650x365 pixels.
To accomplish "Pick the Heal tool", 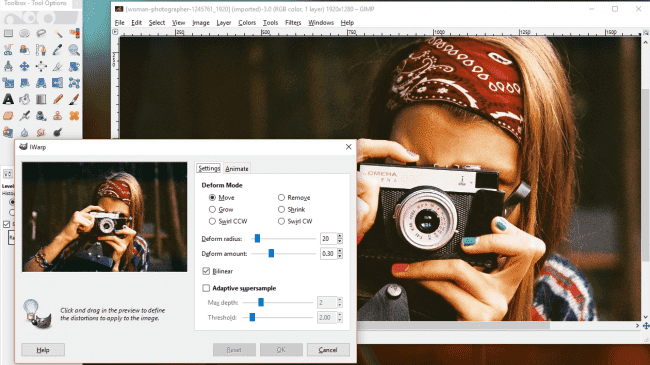I will pyautogui.click(x=74, y=116).
